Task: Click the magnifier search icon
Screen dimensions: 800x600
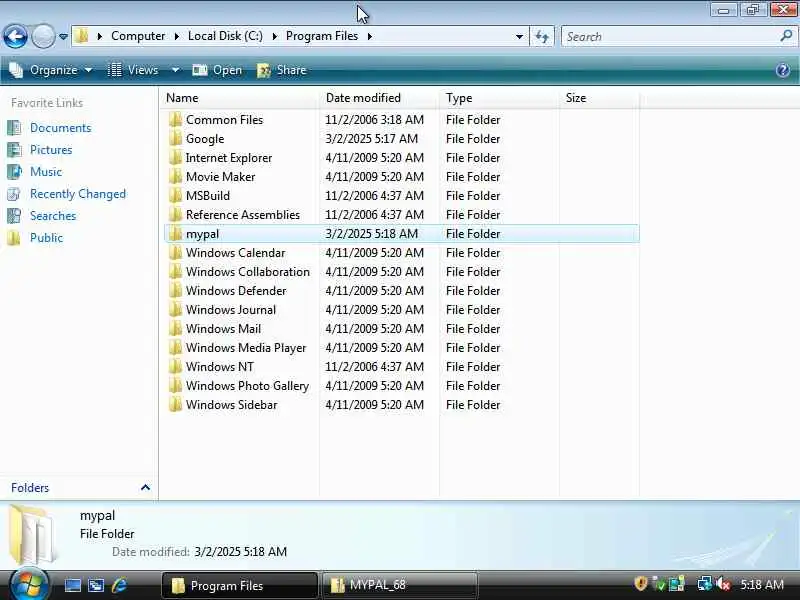Action: 786,36
